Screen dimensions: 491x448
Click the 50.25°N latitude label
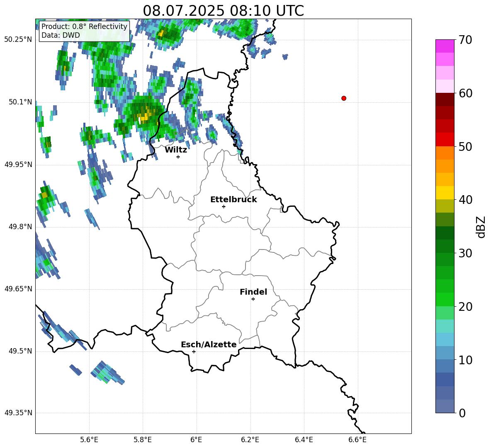(x=18, y=40)
